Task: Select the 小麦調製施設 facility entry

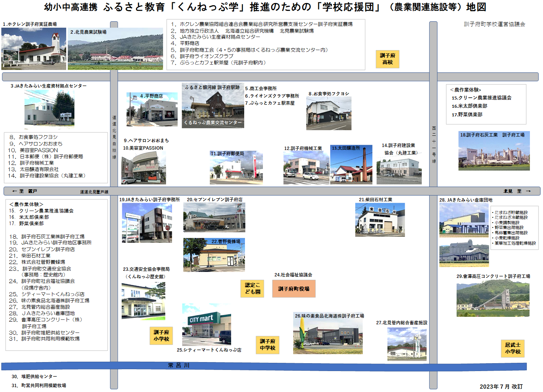Action: pos(506,223)
